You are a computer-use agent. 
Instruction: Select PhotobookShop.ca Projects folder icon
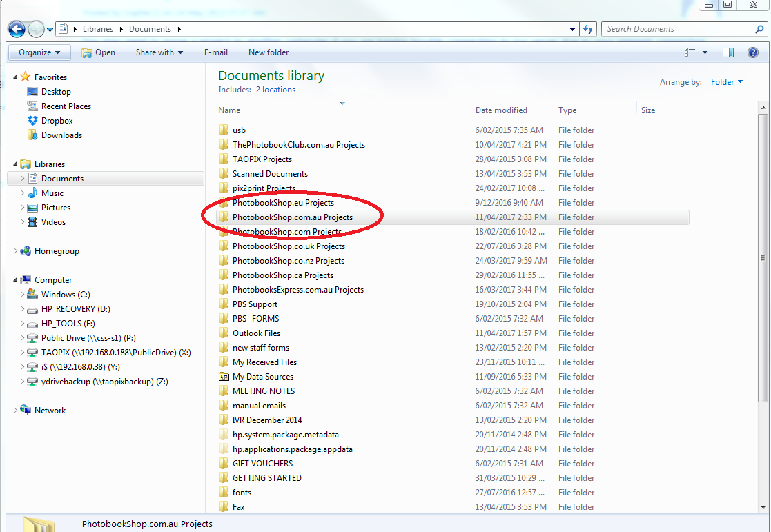224,275
